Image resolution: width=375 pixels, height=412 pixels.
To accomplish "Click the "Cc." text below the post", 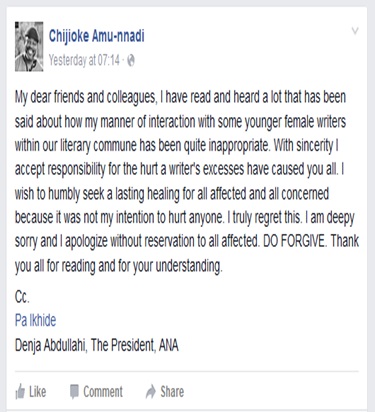I will (x=22, y=297).
